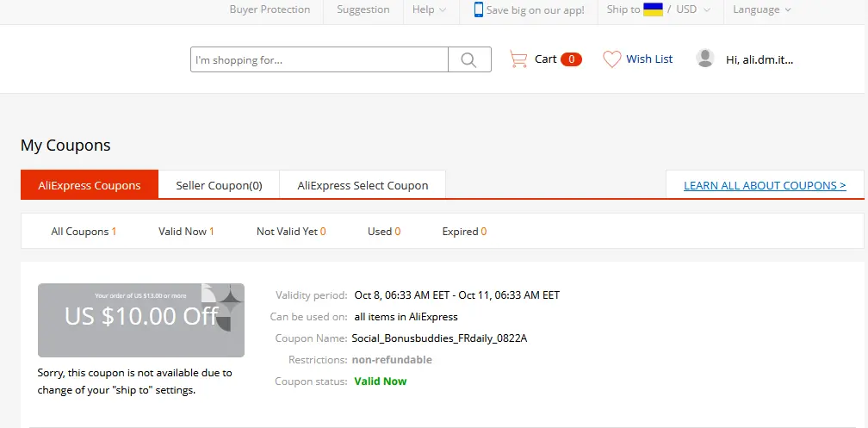Click the Wish List text link
The width and height of the screenshot is (868, 428).
click(649, 59)
